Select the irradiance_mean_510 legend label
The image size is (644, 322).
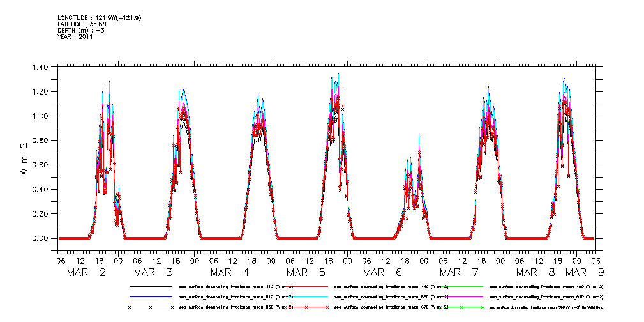pyautogui.click(x=236, y=296)
